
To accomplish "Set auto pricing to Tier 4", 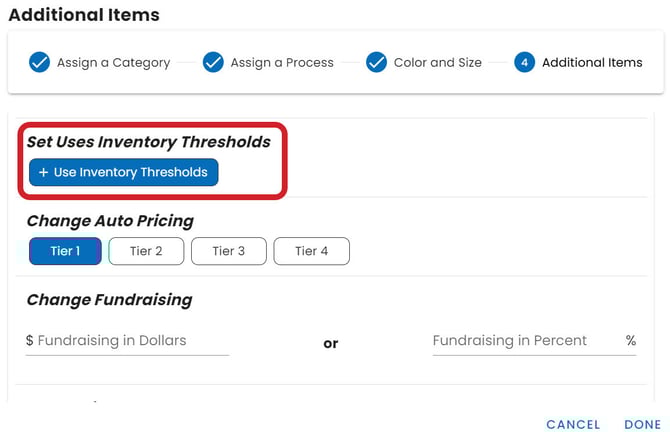I will (311, 251).
